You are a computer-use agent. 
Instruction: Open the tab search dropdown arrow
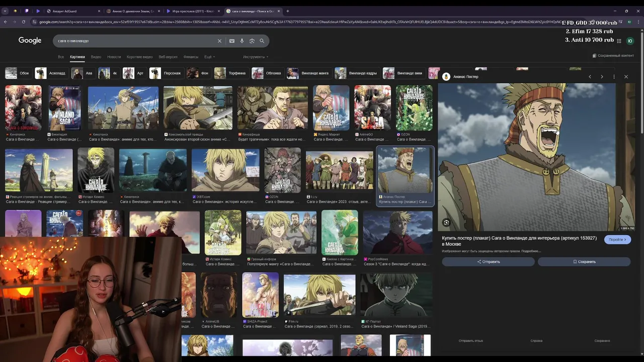(x=5, y=11)
